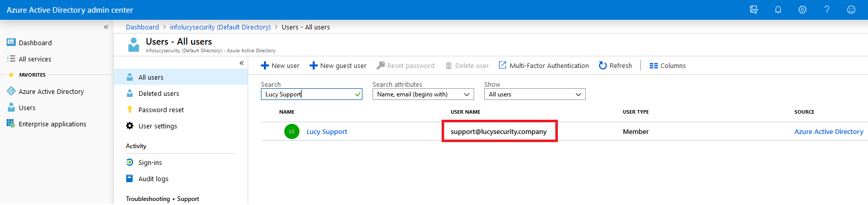868x205 pixels.
Task: Open Multi-Factor Authentication link
Action: pyautogui.click(x=544, y=65)
